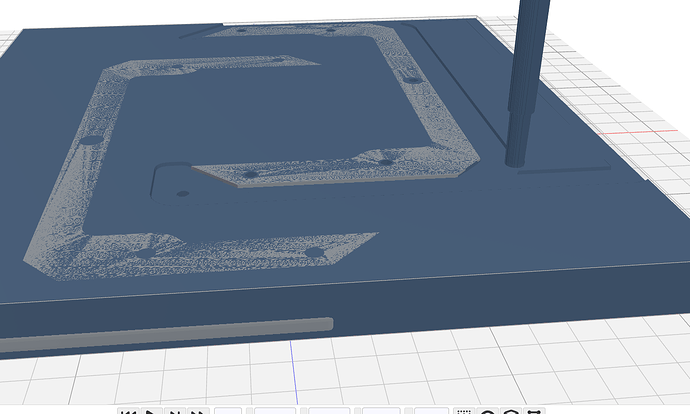Click the fifth input box in bottom toolbar
The image size is (690, 414).
(429, 411)
